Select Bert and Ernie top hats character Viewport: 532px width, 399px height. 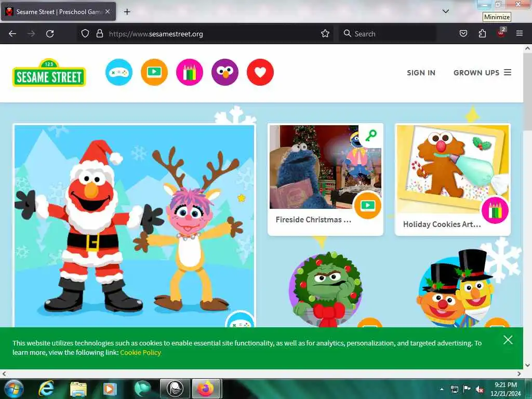click(x=455, y=288)
